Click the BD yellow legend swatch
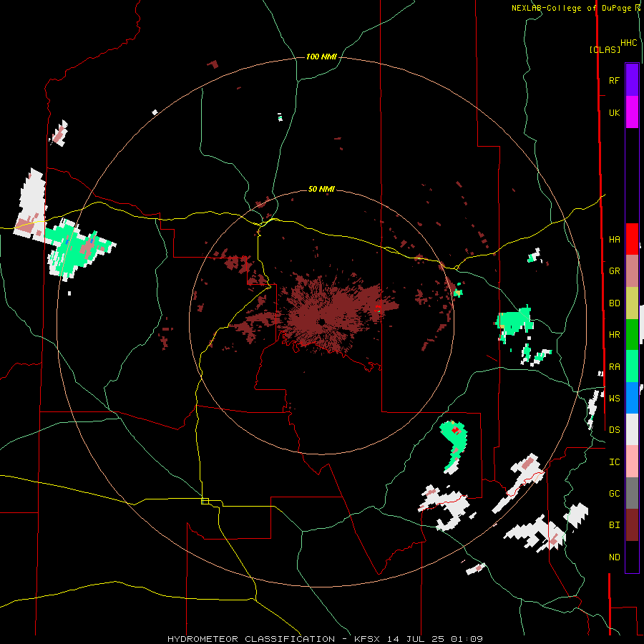The width and height of the screenshot is (644, 644). pyautogui.click(x=632, y=303)
